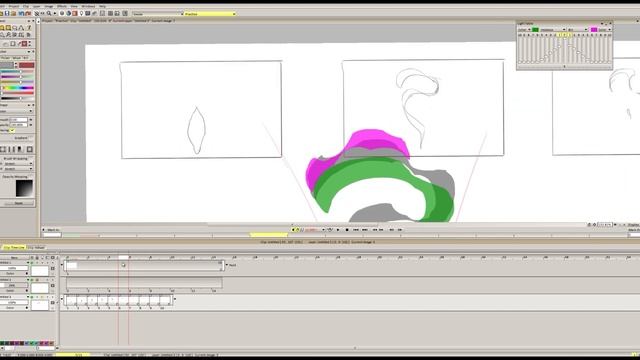Select the B red color swatch

point(27,65)
